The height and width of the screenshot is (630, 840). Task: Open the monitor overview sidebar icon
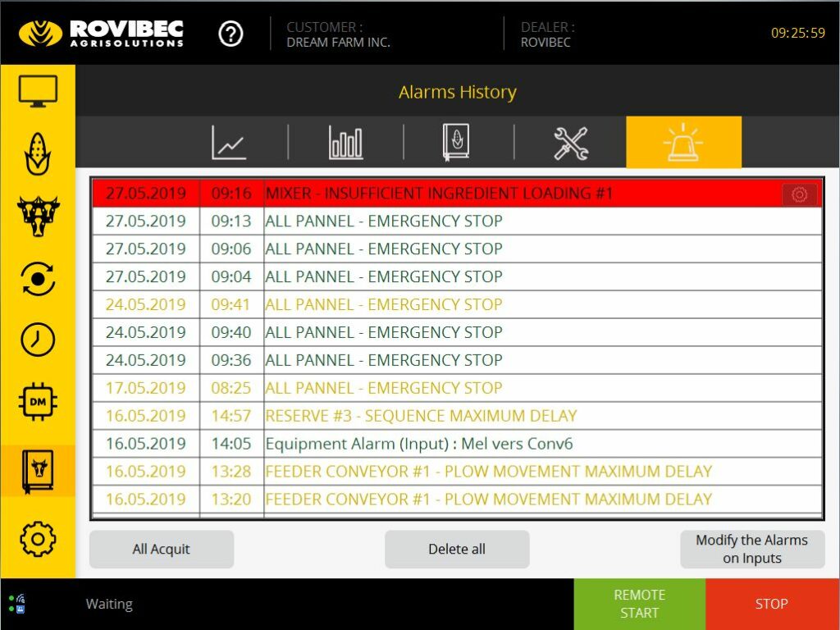click(x=38, y=91)
